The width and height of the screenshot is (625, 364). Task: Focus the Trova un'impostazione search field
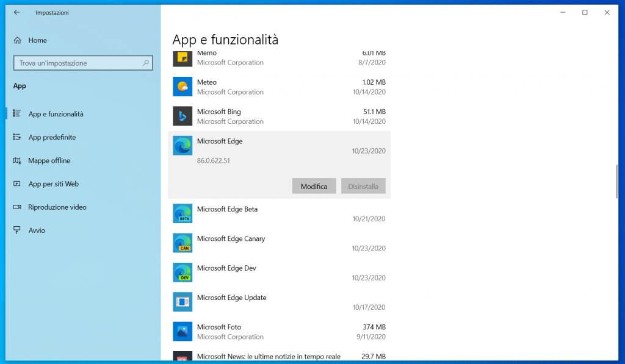click(76, 63)
